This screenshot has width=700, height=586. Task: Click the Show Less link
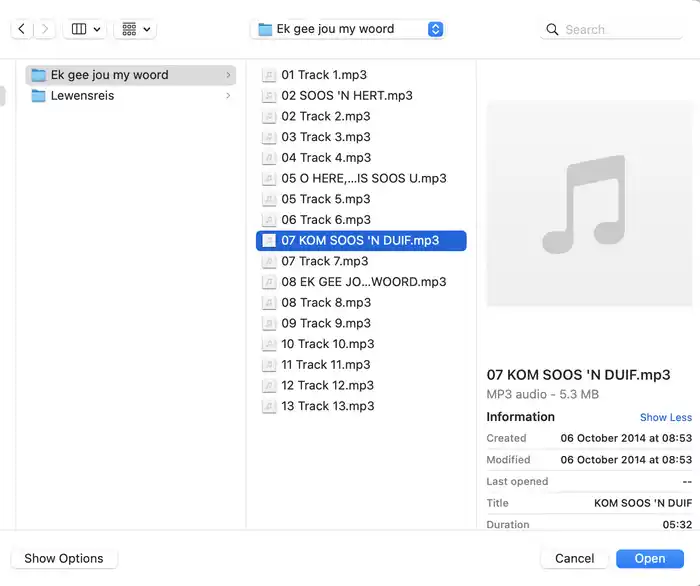point(665,417)
